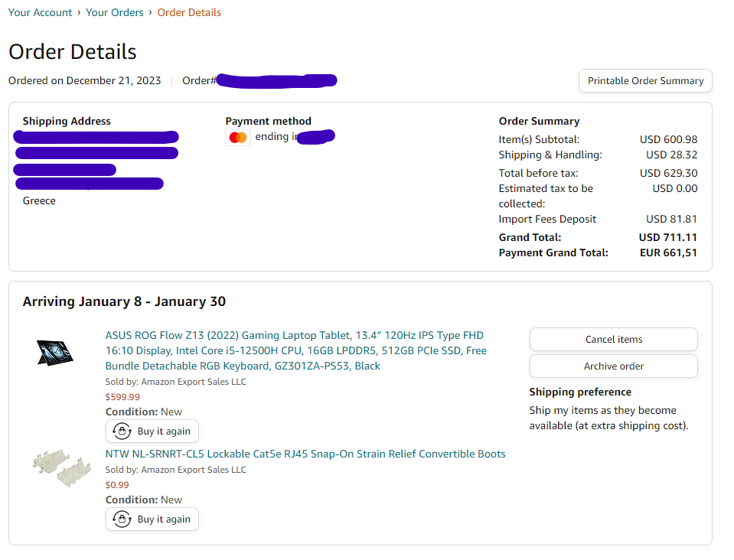Click the Mastercard logo icon

238,138
